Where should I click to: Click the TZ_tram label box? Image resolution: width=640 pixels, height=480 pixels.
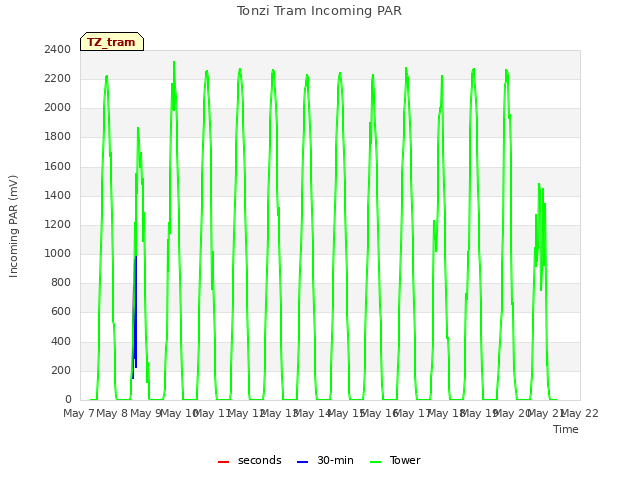(x=112, y=42)
